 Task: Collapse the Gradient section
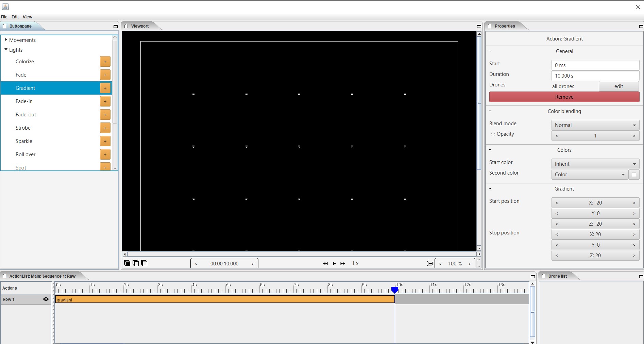(x=490, y=189)
